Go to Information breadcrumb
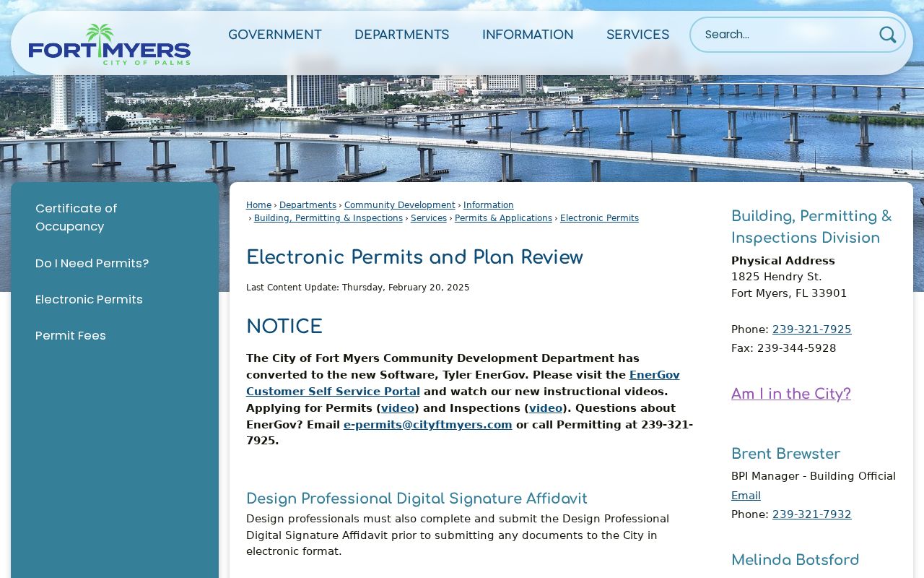 click(489, 205)
